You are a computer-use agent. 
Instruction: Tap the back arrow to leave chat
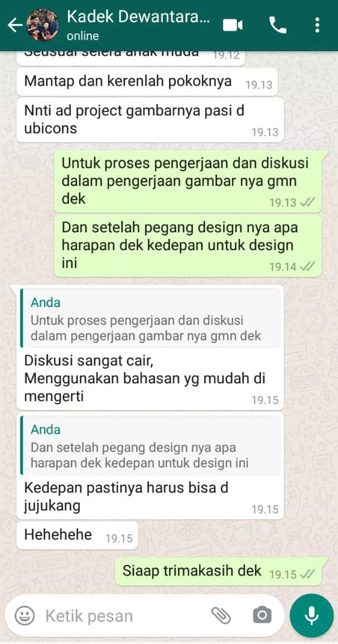pos(15,26)
